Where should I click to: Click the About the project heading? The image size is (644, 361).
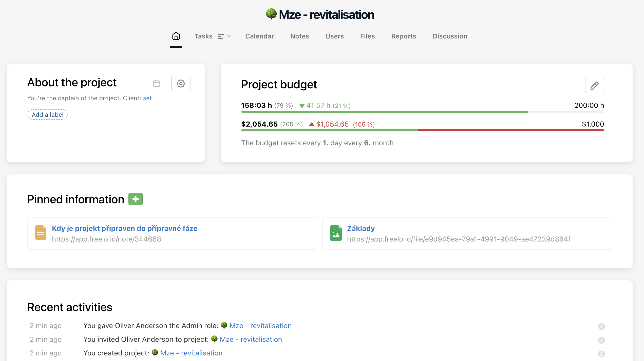point(72,82)
